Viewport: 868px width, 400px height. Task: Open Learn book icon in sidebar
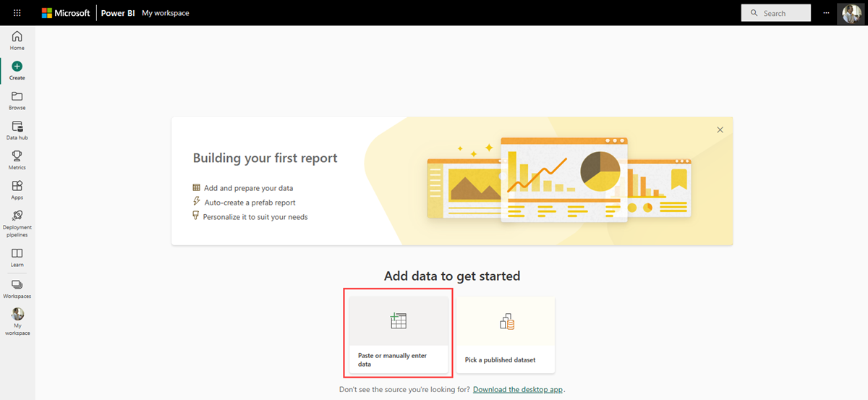17,258
